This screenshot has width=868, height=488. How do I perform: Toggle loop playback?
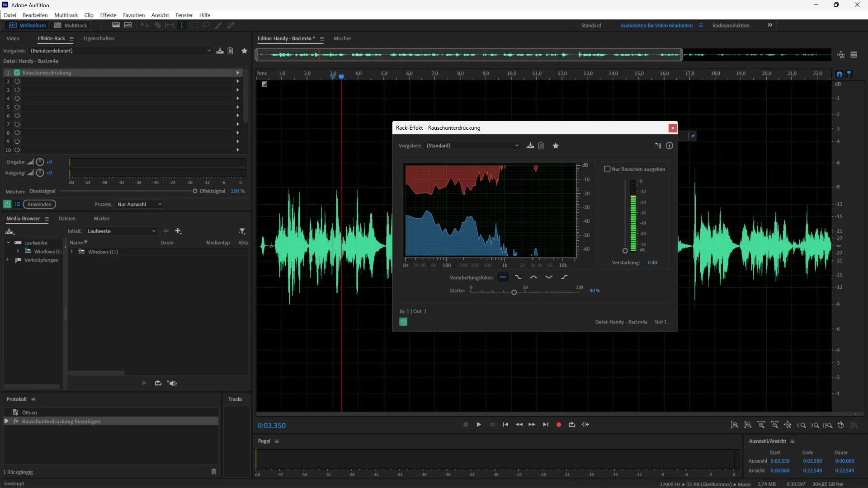(x=572, y=425)
